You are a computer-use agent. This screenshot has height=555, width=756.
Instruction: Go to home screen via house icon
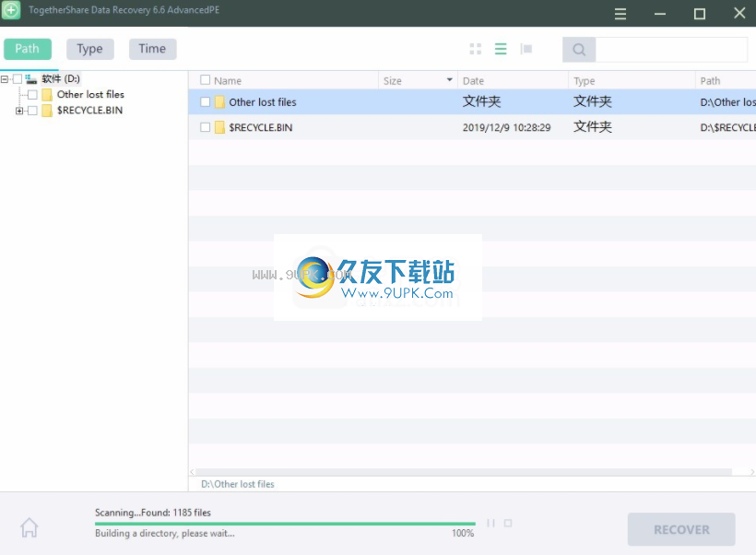pos(29,527)
